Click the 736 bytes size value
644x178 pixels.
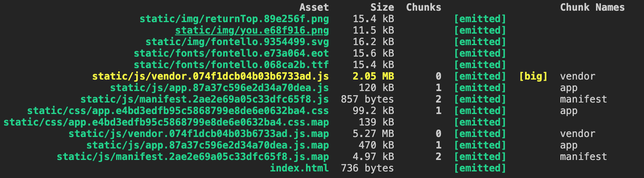pos(367,168)
